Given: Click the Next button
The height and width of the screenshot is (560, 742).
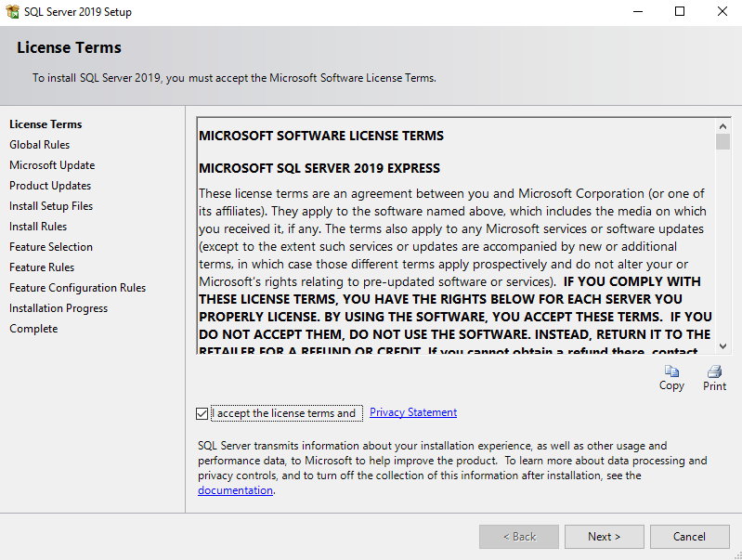Looking at the screenshot, I should tap(605, 537).
